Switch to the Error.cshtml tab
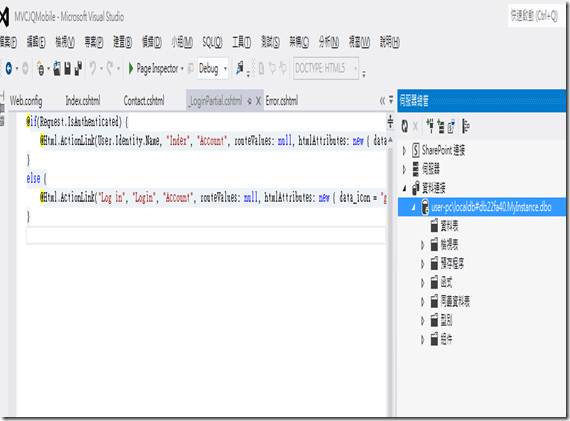Viewport: 570px width, 421px height. [282, 100]
